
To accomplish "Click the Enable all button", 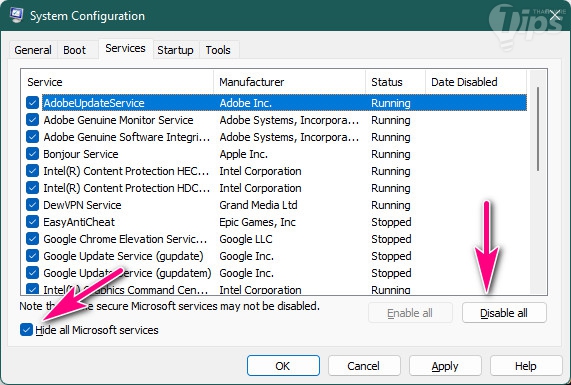I will pos(410,313).
